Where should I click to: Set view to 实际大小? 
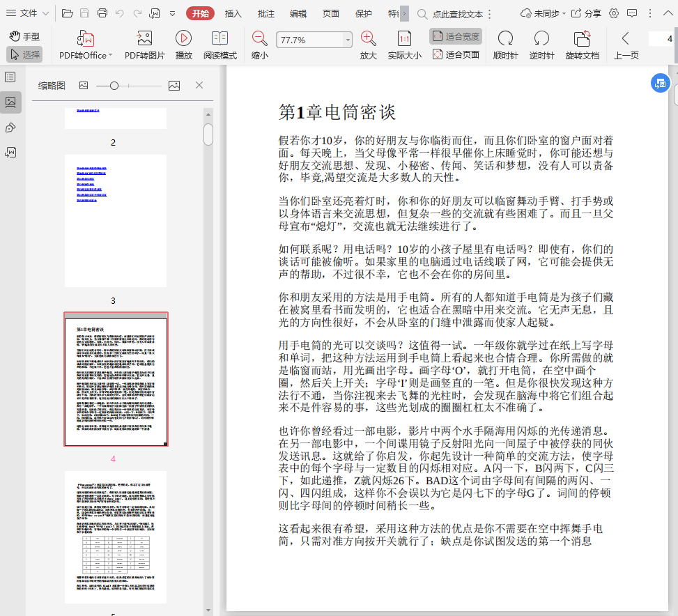[404, 45]
